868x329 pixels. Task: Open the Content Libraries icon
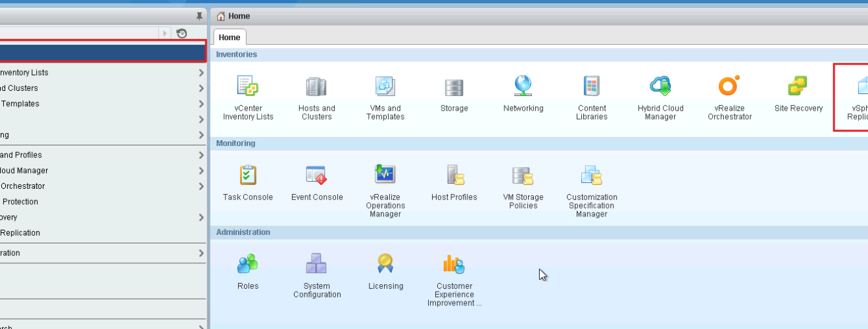(x=592, y=86)
